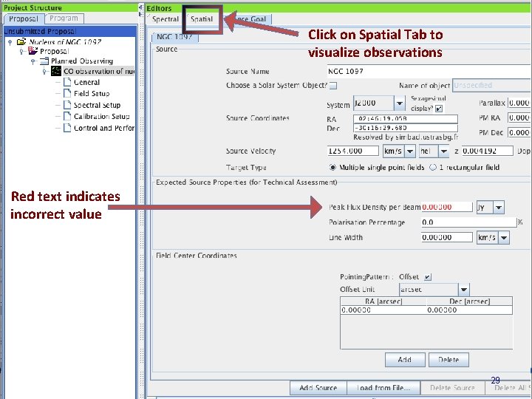Select the Proposal tab in Project Structure

coord(23,18)
